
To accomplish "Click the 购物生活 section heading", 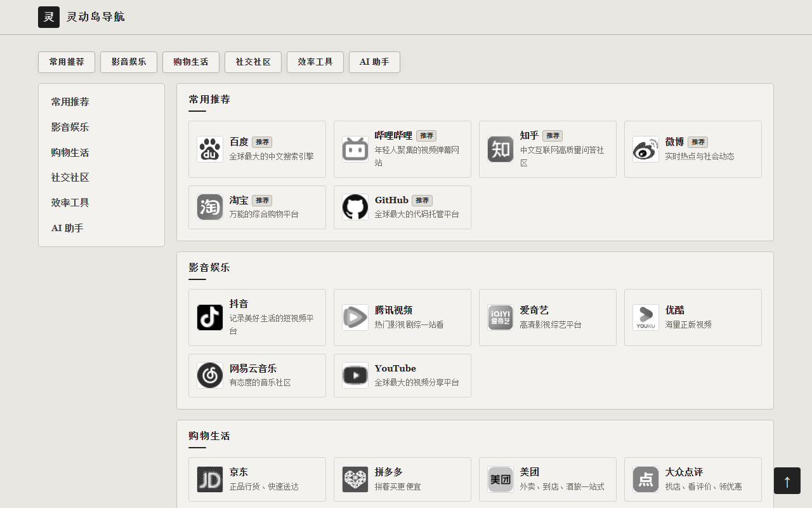I will [x=209, y=436].
